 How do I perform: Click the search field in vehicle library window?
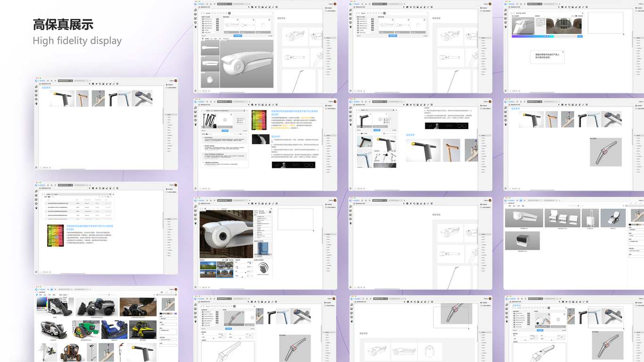pos(166,295)
